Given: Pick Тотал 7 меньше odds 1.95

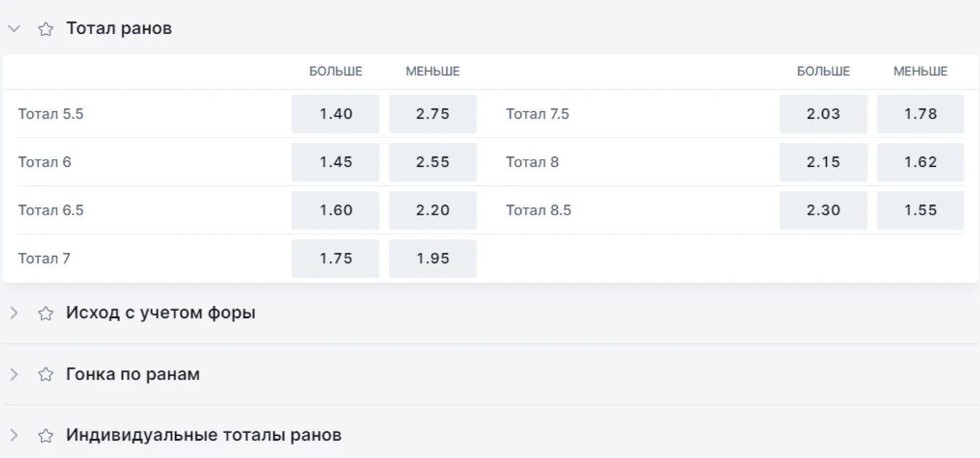Looking at the screenshot, I should click(x=433, y=259).
